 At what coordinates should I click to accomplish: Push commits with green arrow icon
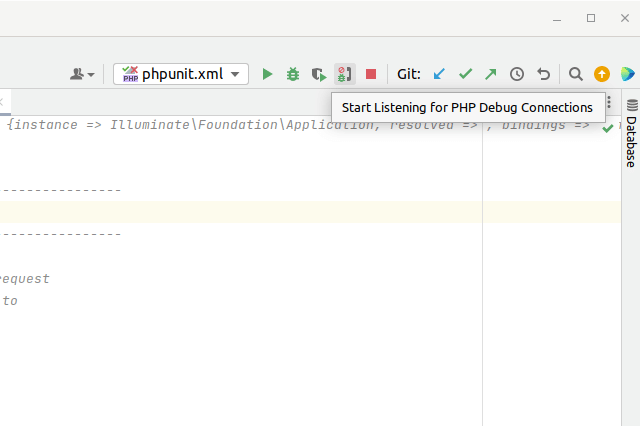tap(491, 74)
